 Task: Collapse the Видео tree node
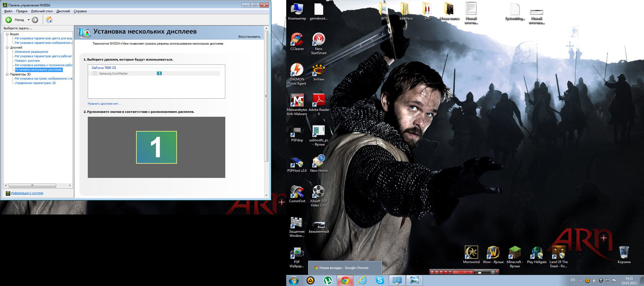(7, 34)
